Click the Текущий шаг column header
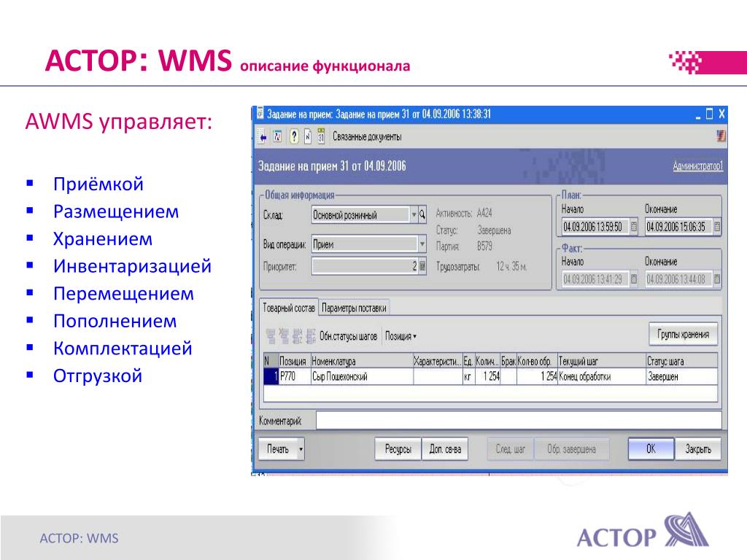 pos(602,362)
